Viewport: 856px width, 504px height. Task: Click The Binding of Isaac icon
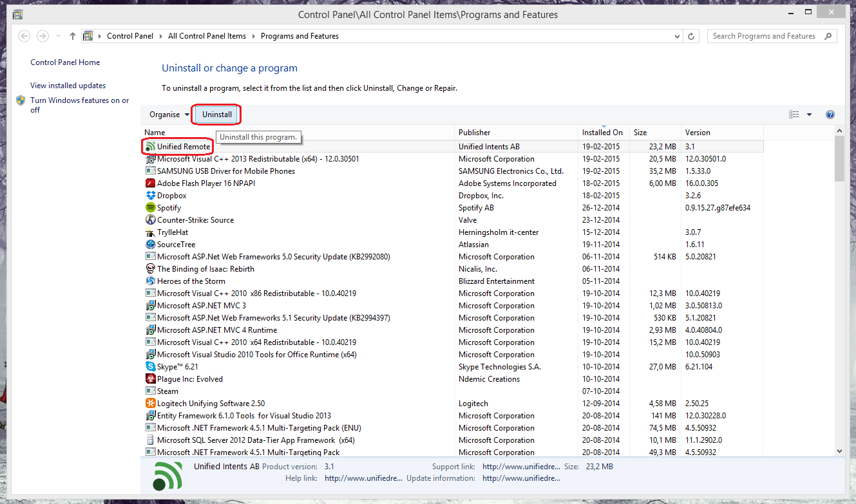click(x=151, y=269)
